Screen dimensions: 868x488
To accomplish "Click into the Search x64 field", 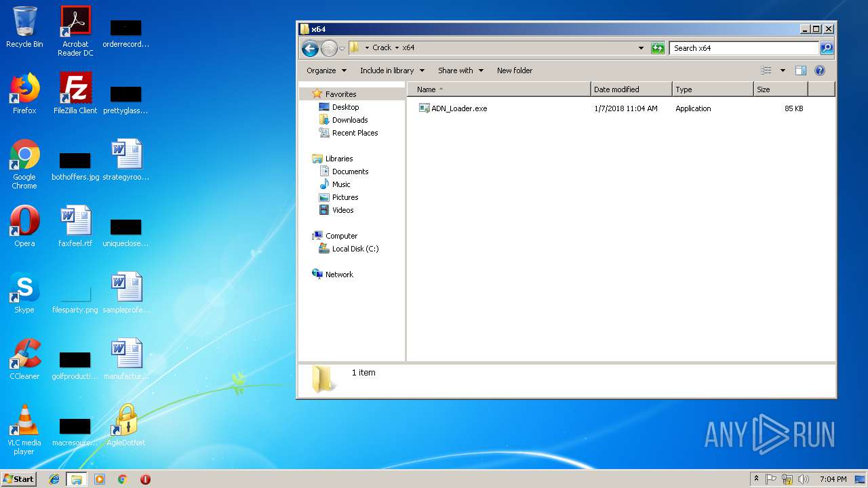I will coord(744,48).
